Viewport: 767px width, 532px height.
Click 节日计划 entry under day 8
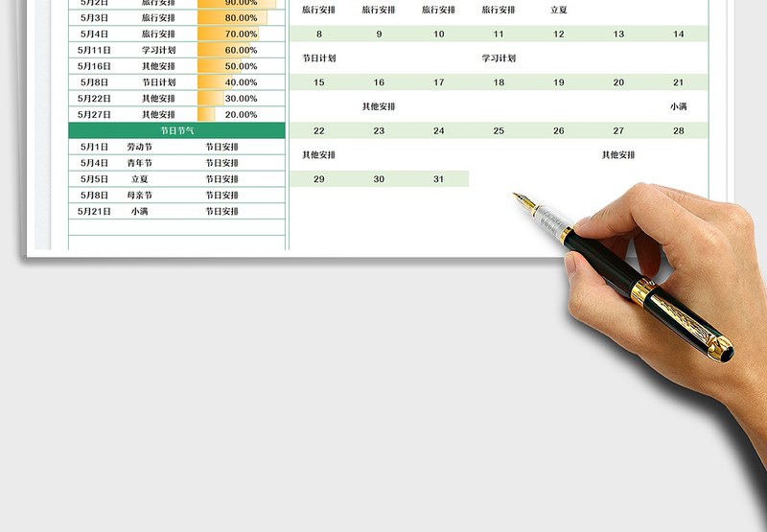pyautogui.click(x=319, y=58)
